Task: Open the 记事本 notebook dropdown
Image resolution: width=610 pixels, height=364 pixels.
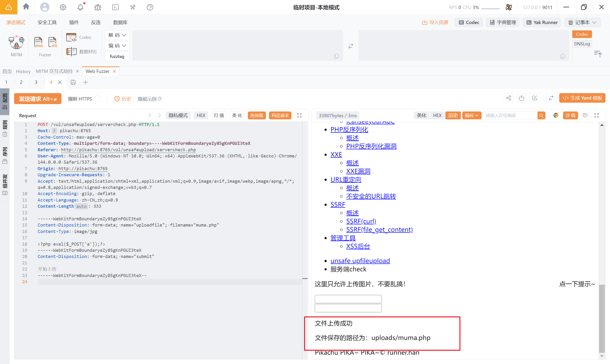Action: pos(582,22)
